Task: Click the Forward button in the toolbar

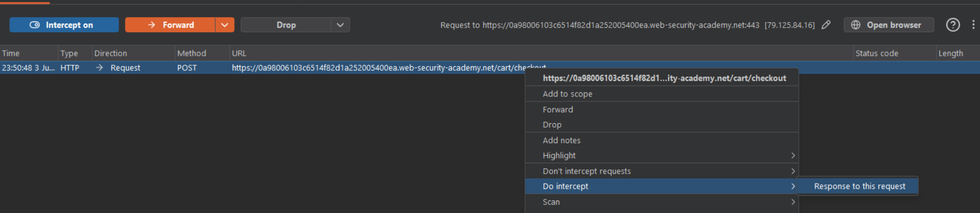Action: tap(170, 25)
